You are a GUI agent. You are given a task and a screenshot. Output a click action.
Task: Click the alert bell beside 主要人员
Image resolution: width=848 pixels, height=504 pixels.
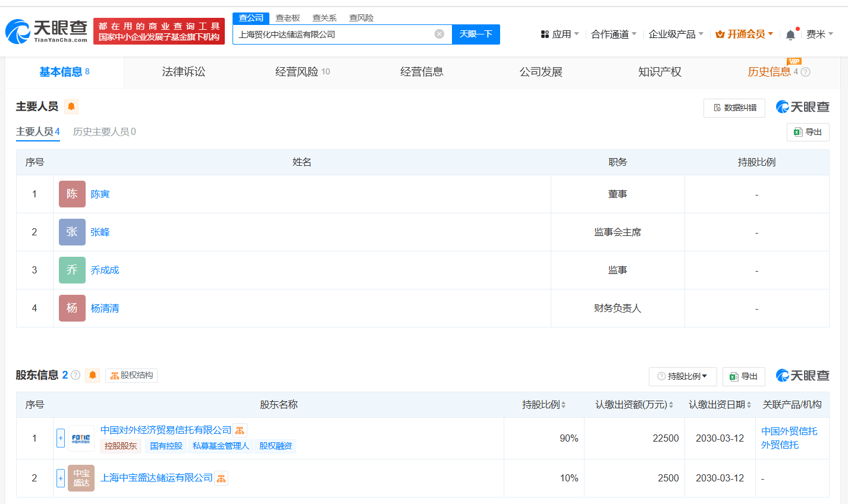[71, 106]
